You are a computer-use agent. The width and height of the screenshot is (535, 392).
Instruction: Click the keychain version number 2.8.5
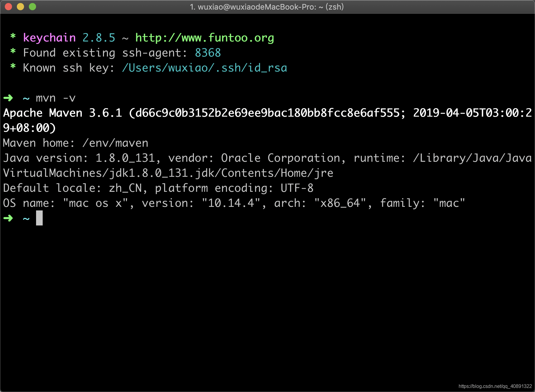[x=99, y=38]
